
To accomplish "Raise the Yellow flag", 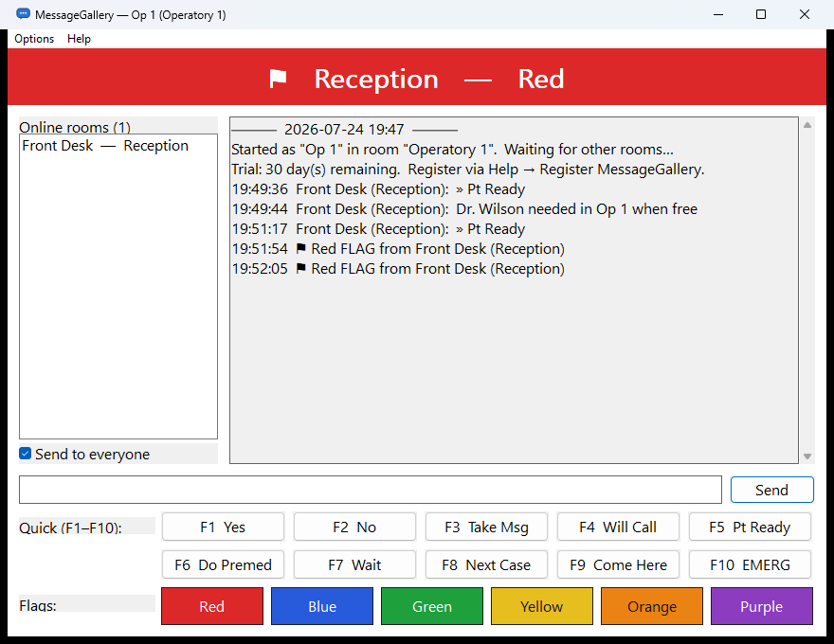I will tap(542, 606).
